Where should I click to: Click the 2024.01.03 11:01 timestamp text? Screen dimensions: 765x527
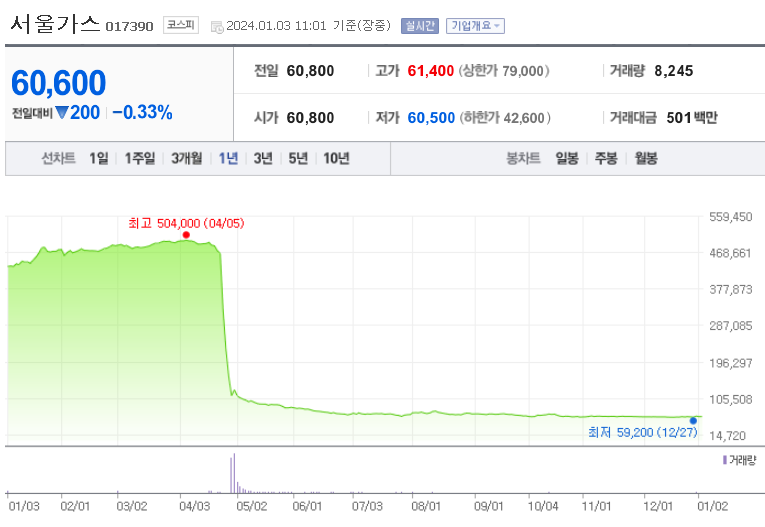coord(276,26)
